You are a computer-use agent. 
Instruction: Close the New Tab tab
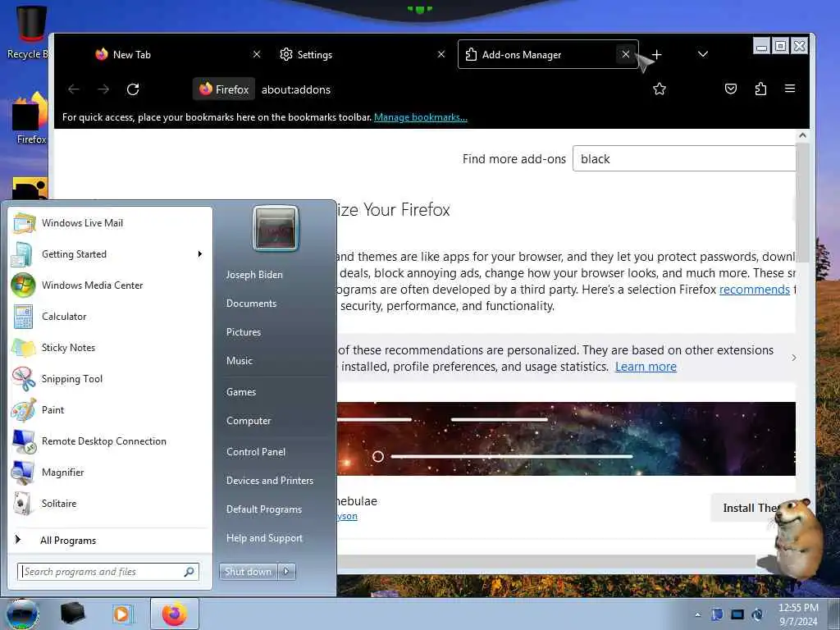[x=257, y=54]
